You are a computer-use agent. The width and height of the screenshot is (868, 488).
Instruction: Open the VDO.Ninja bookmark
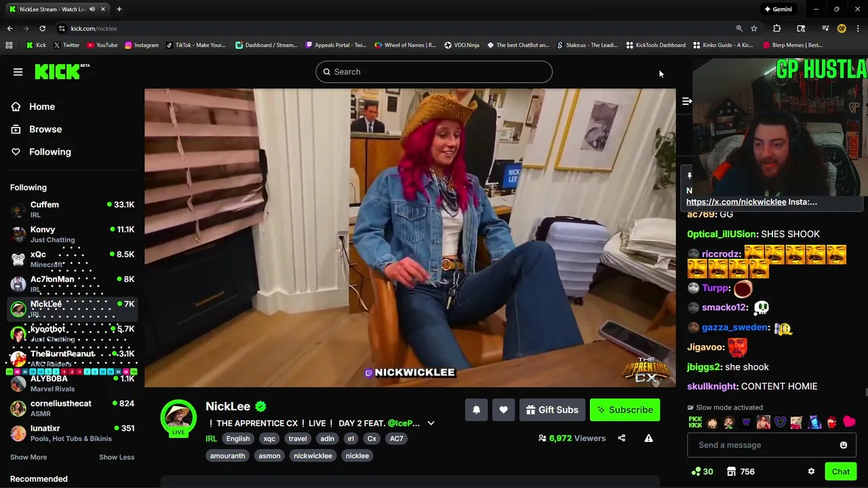coord(462,45)
